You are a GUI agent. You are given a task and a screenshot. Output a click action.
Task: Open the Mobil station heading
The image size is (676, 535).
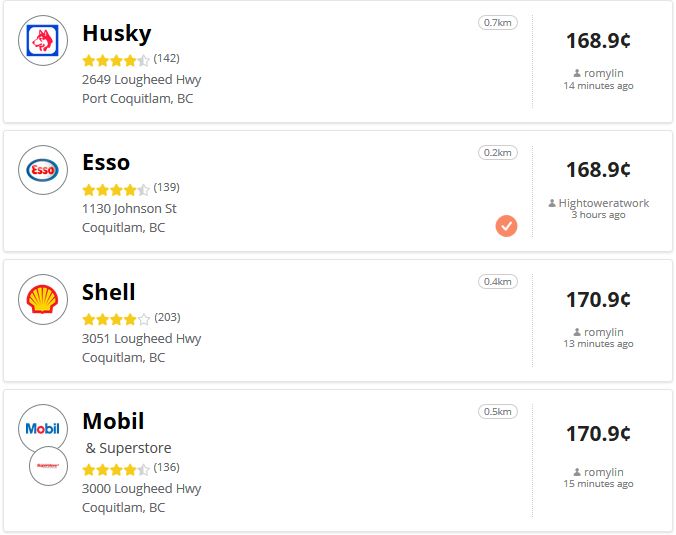[x=113, y=421]
